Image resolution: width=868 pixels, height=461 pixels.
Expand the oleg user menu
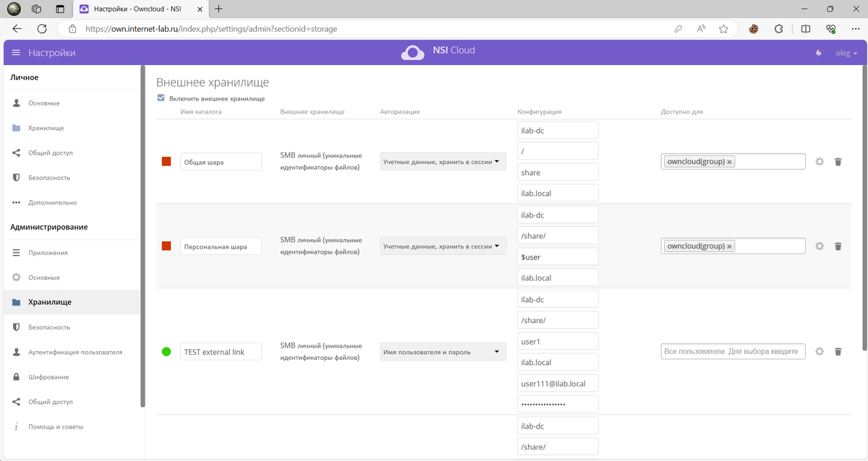(x=846, y=53)
